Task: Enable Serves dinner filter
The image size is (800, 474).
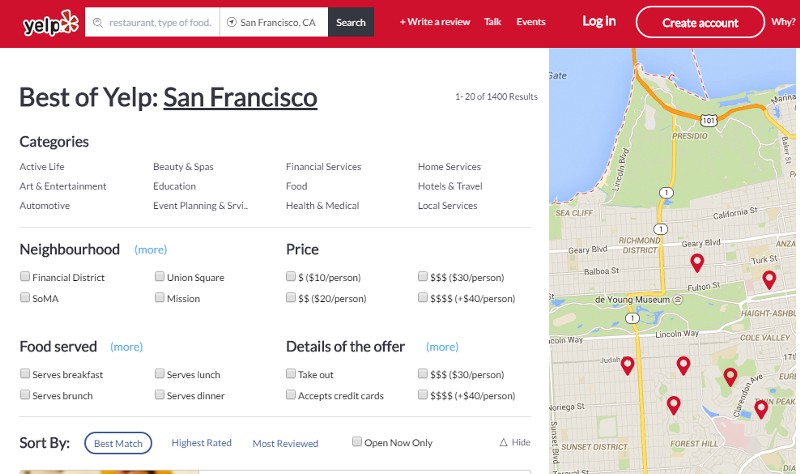Action: [x=159, y=394]
